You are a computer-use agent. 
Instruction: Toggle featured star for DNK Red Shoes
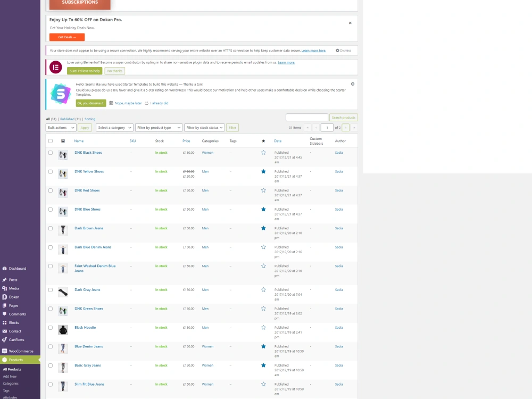pos(263,190)
